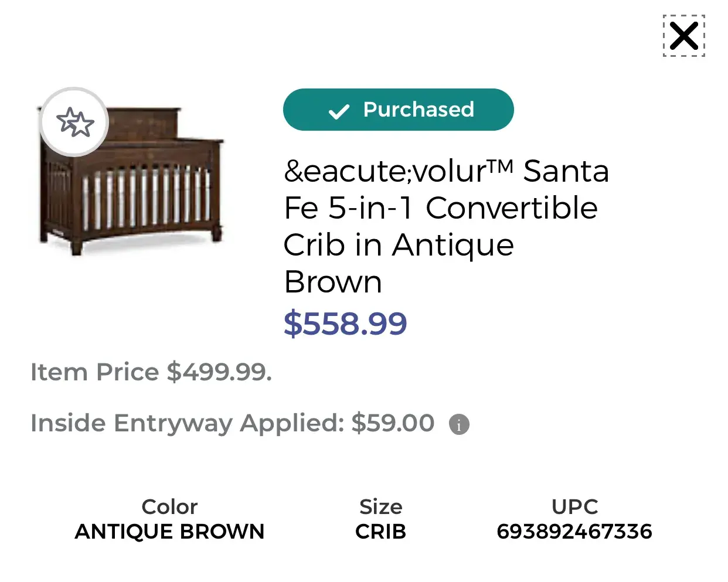Click the $499.99 item price amount
This screenshot has height=582, width=728.
click(x=219, y=372)
